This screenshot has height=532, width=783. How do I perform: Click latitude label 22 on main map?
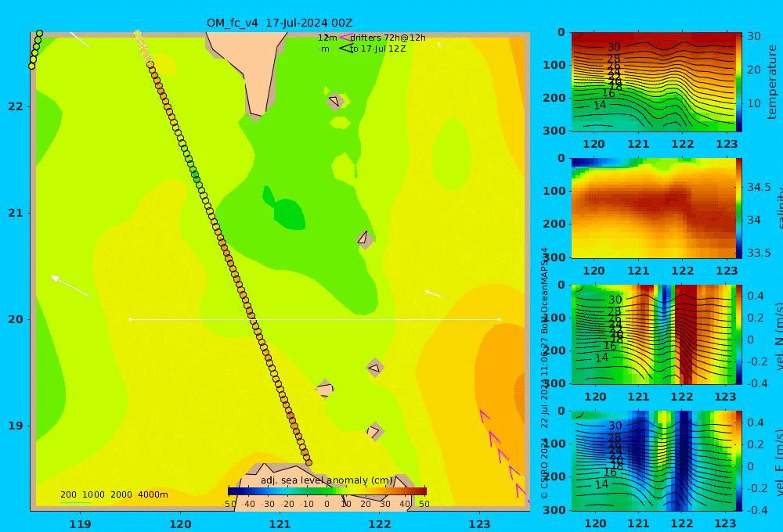(16, 106)
